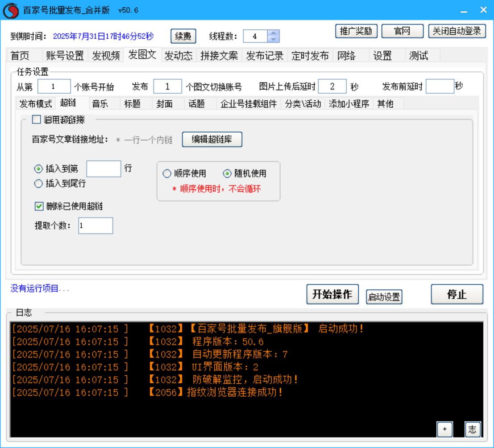
Task: Click the insert row number field
Action: tap(104, 169)
